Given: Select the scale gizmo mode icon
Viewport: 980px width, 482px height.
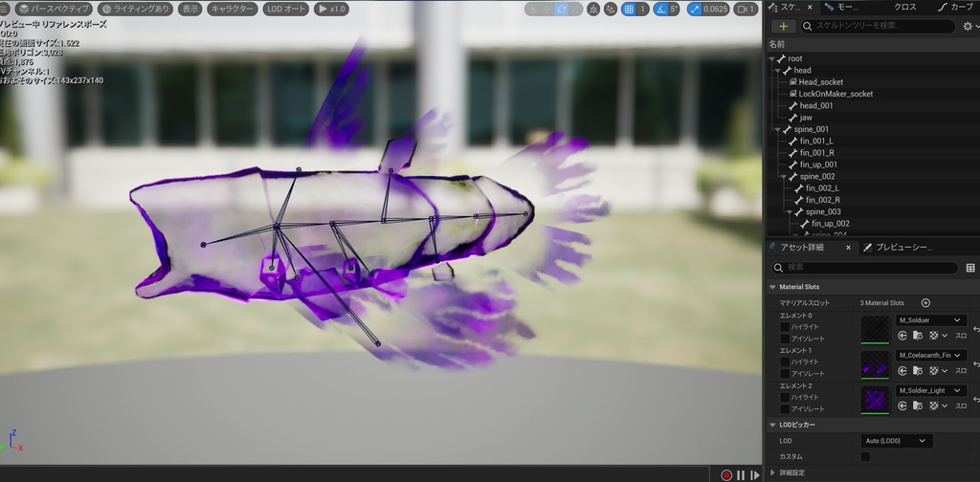Looking at the screenshot, I should tap(575, 10).
